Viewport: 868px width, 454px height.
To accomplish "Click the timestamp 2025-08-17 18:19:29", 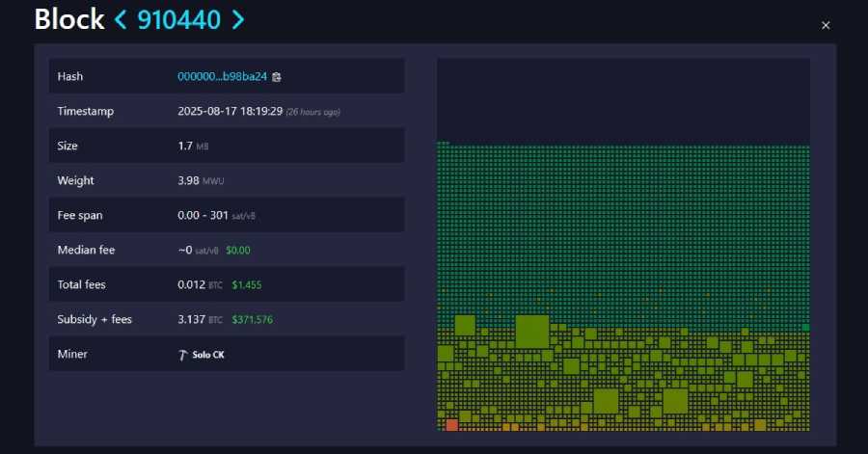I will tap(231, 111).
